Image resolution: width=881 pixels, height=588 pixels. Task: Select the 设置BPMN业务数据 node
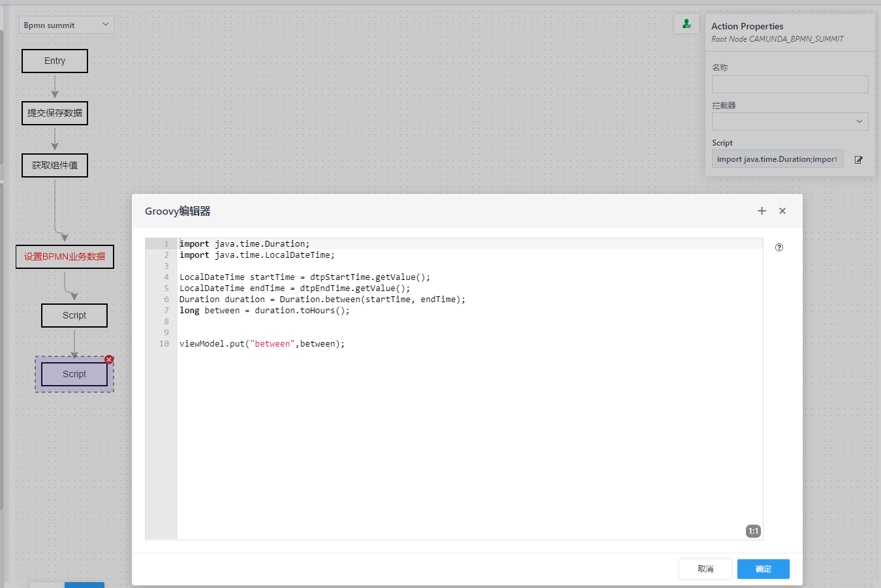[x=65, y=256]
